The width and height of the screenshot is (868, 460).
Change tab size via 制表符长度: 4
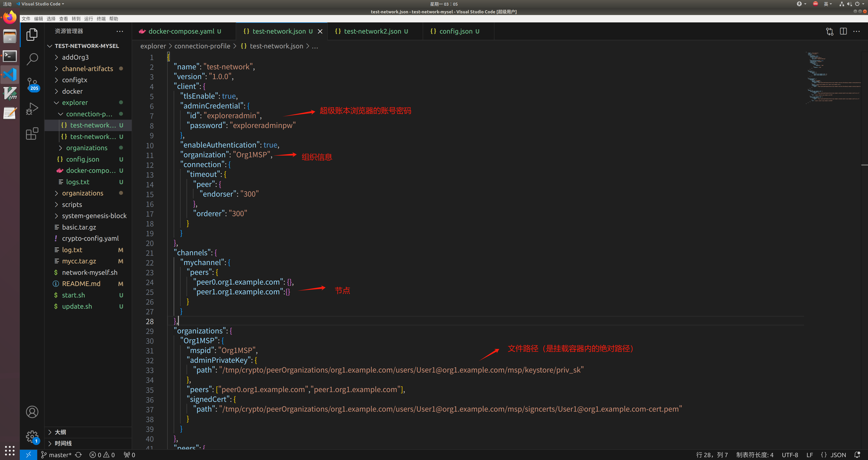tap(755, 455)
